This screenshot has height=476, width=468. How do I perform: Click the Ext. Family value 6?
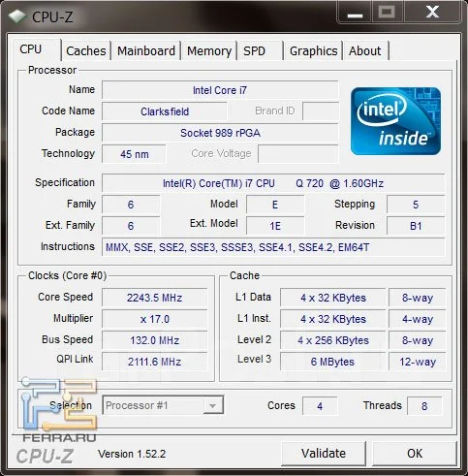click(x=131, y=226)
